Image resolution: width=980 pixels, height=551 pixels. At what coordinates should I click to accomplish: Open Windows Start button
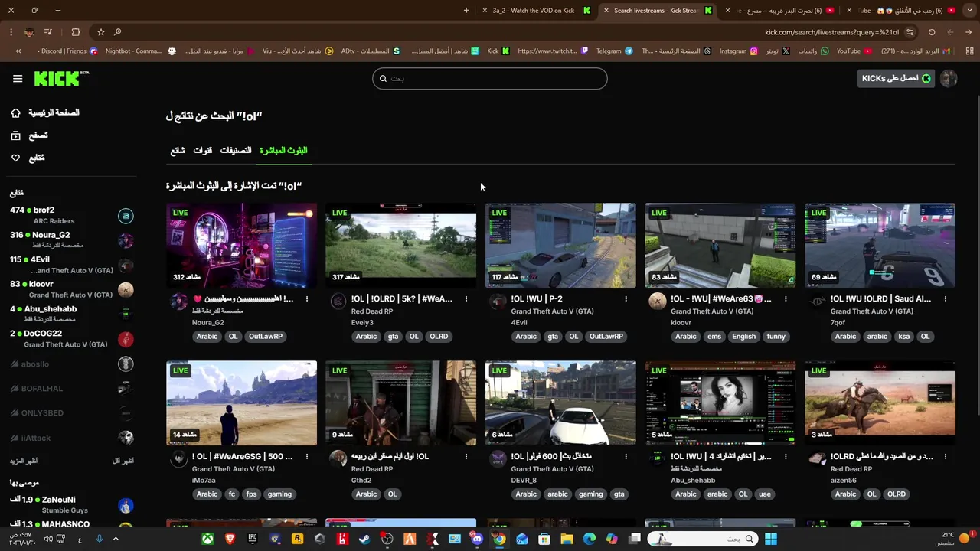771,539
